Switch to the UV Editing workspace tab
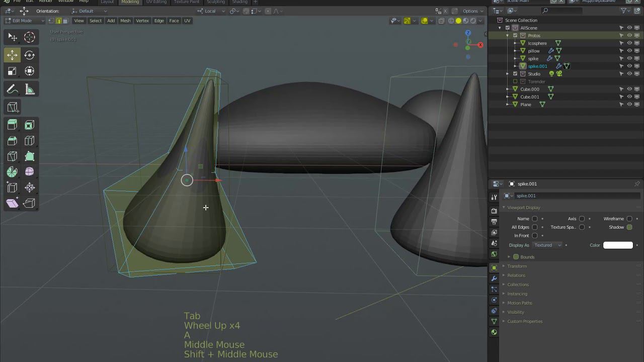This screenshot has height=362, width=644. tap(156, 2)
